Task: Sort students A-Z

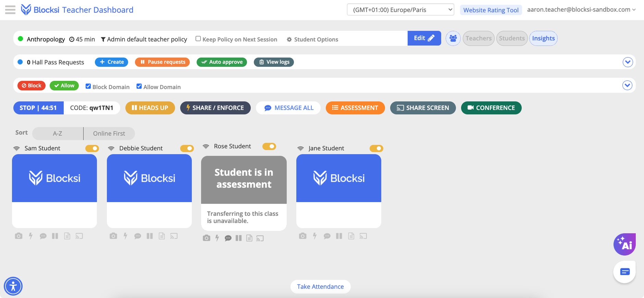Action: tap(58, 134)
